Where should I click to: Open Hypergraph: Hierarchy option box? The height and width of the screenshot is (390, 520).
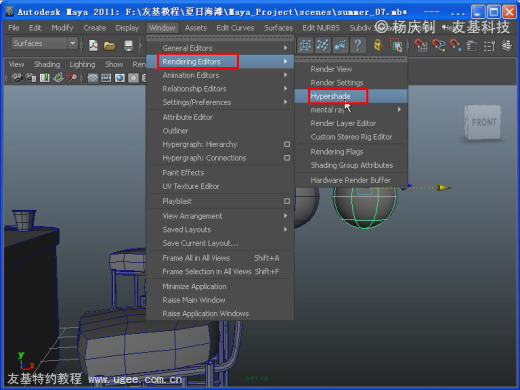[287, 144]
